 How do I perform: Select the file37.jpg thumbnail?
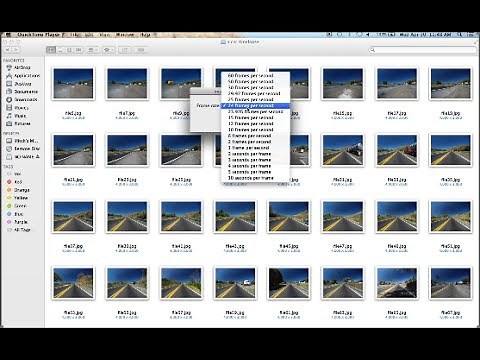click(73, 216)
